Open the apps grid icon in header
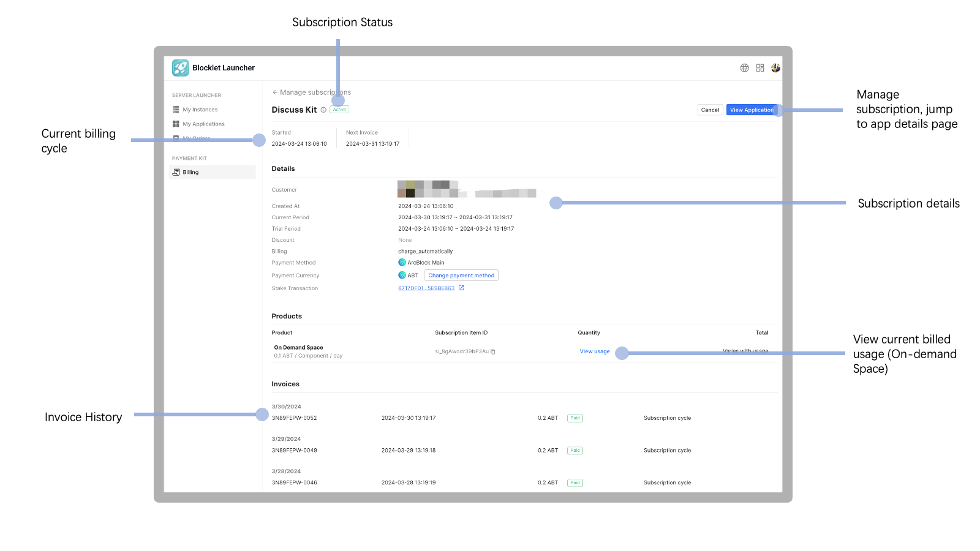The height and width of the screenshot is (551, 980). pos(760,68)
